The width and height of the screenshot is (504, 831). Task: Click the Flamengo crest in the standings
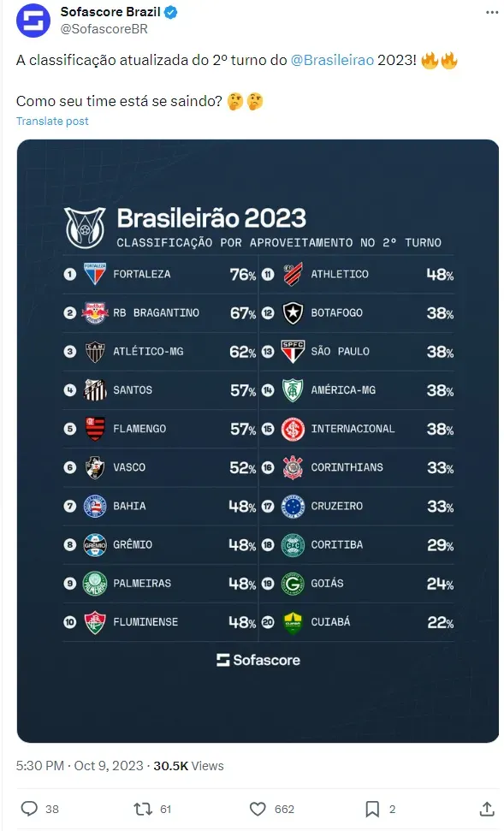[x=95, y=428]
